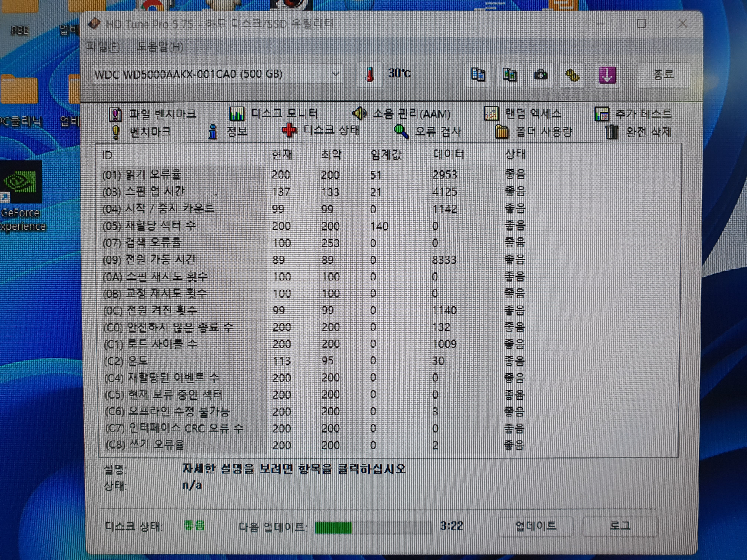747x560 pixels.
Task: Switch to the 소음 관리(AAM) tab
Action: click(401, 113)
